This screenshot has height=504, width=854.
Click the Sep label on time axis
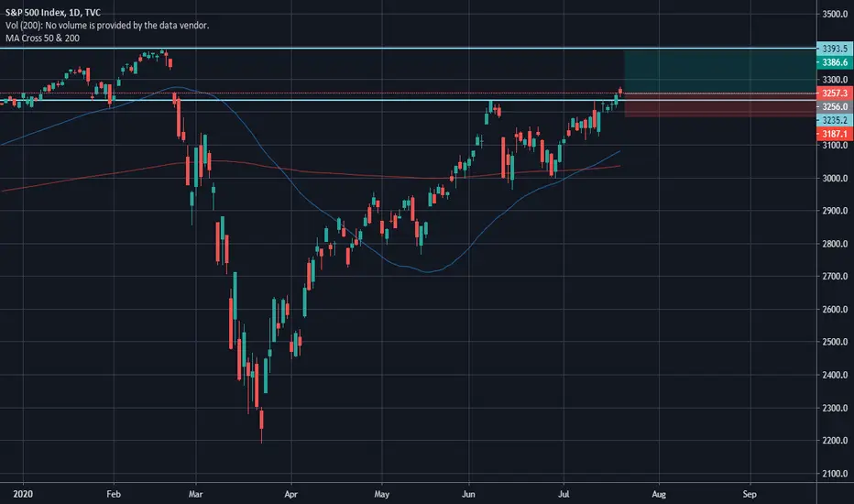tap(750, 494)
